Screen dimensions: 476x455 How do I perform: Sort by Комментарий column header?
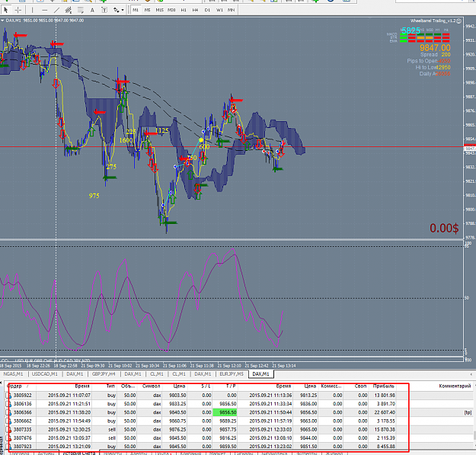[x=455, y=386]
